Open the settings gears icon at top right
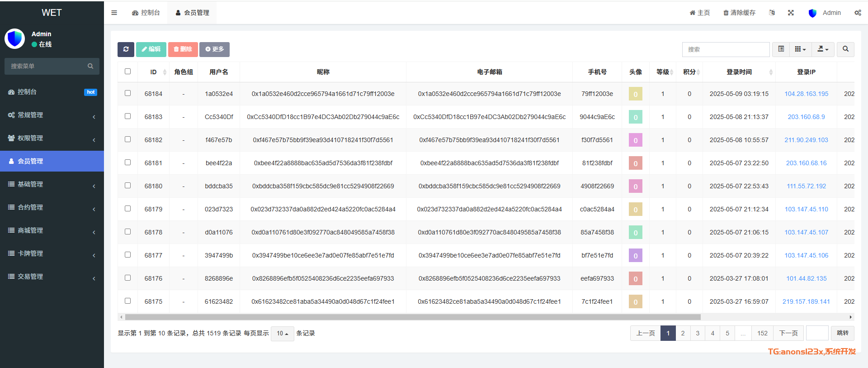The width and height of the screenshot is (868, 368). coord(858,13)
